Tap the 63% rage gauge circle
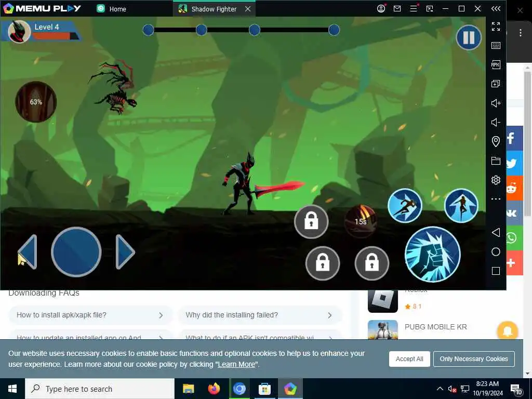Image resolution: width=532 pixels, height=399 pixels. (36, 102)
